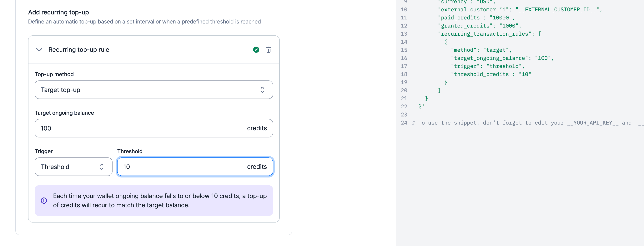Click the "paid_credits": "10000" code line
The height and width of the screenshot is (246, 644).
pos(476,18)
